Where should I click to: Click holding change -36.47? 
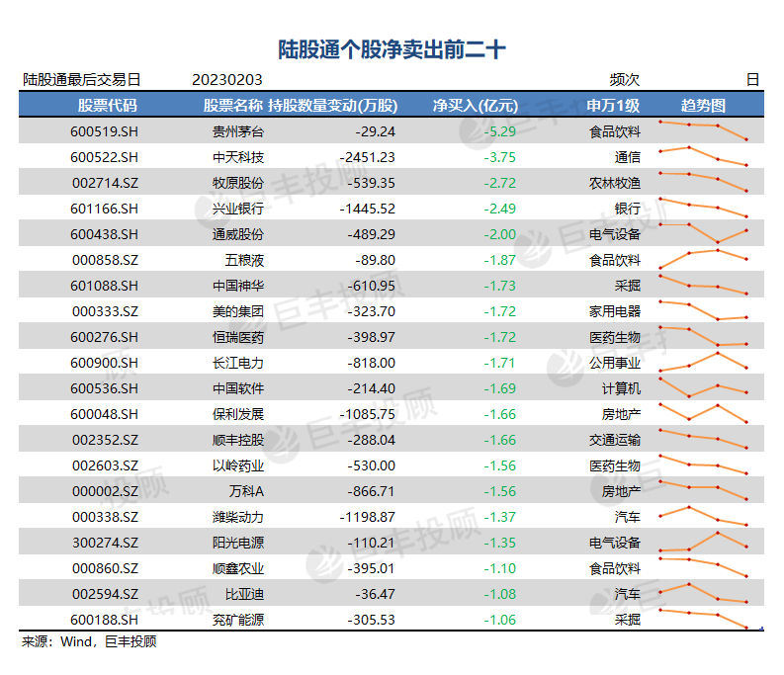point(375,595)
